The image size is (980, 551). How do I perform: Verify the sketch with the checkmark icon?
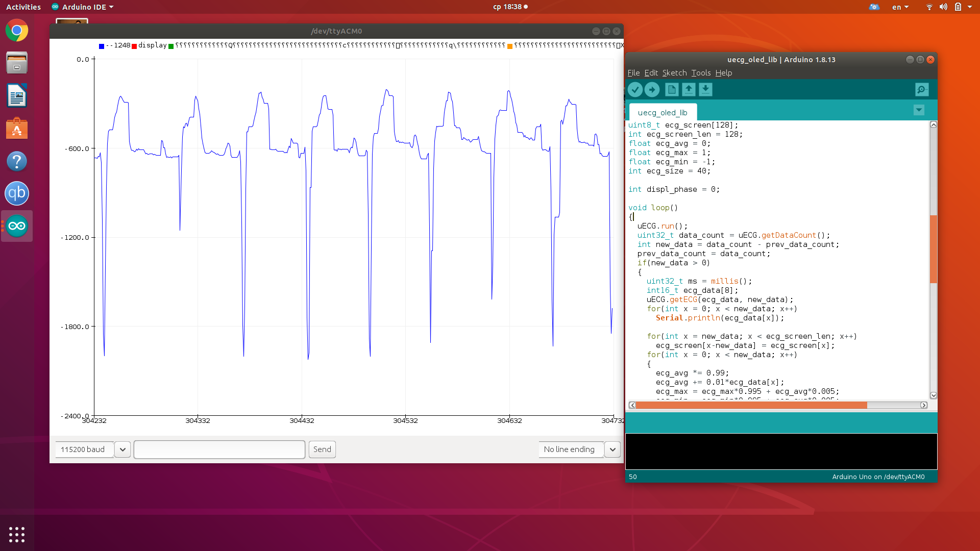(x=635, y=89)
